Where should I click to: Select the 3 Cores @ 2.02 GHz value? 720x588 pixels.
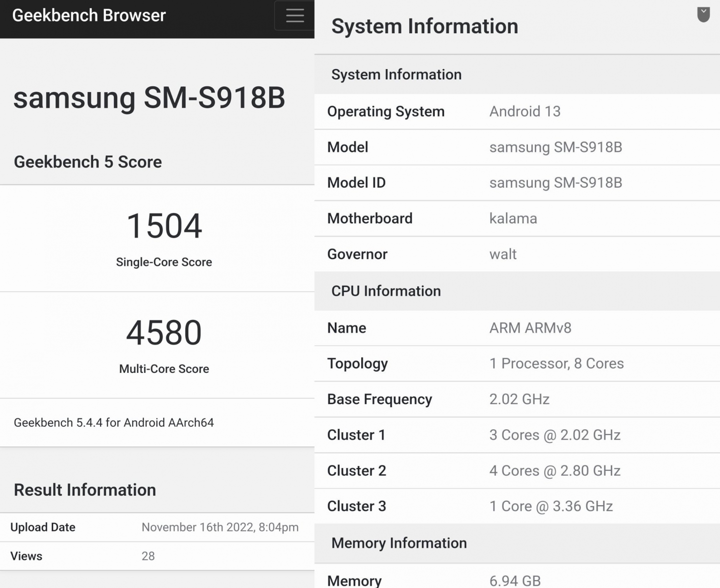[555, 435]
